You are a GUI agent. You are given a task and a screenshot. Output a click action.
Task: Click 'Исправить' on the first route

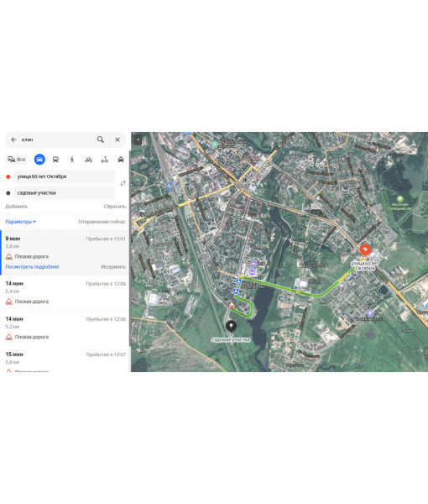pyautogui.click(x=113, y=267)
